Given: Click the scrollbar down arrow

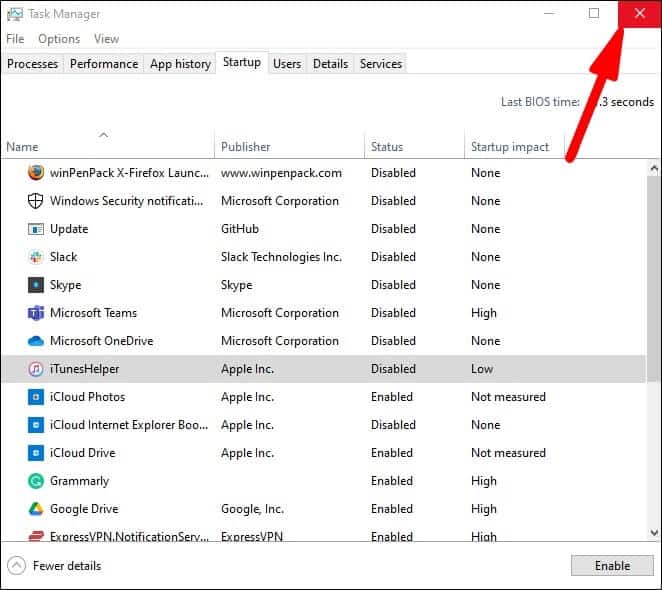Looking at the screenshot, I should 654,533.
